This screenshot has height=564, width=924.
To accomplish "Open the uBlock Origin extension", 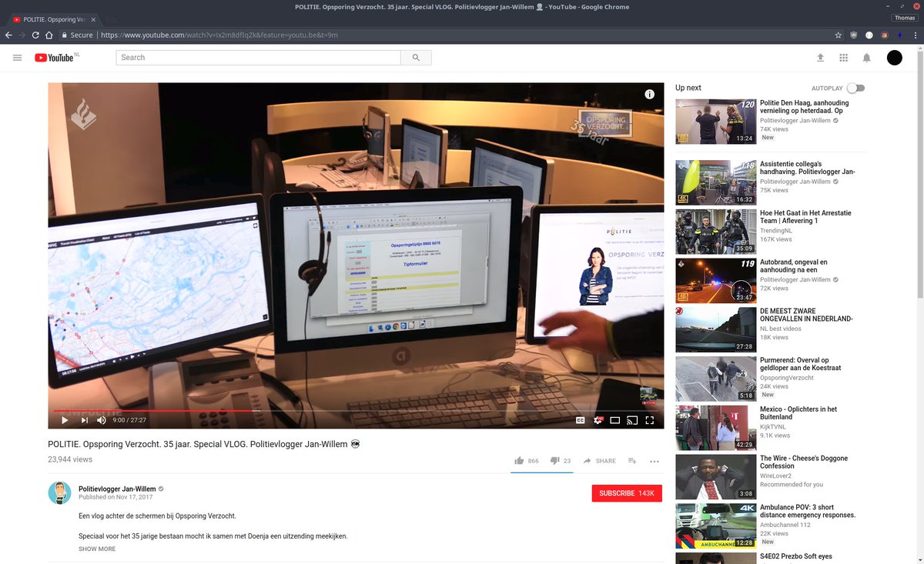I will (x=854, y=35).
